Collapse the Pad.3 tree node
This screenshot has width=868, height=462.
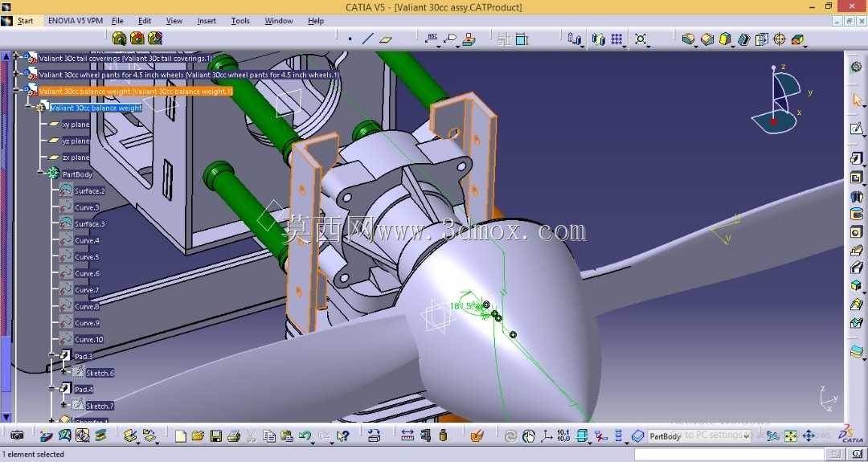point(52,355)
